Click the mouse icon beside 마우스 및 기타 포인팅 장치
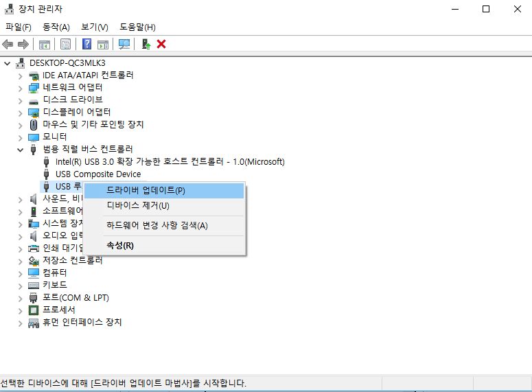This screenshot has height=392, width=532. (34, 124)
